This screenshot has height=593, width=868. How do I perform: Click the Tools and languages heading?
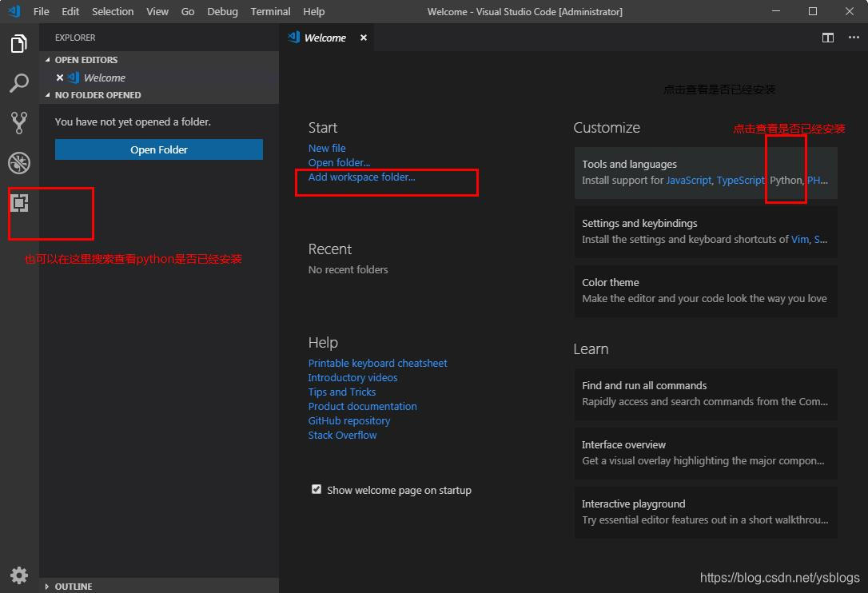coord(629,165)
